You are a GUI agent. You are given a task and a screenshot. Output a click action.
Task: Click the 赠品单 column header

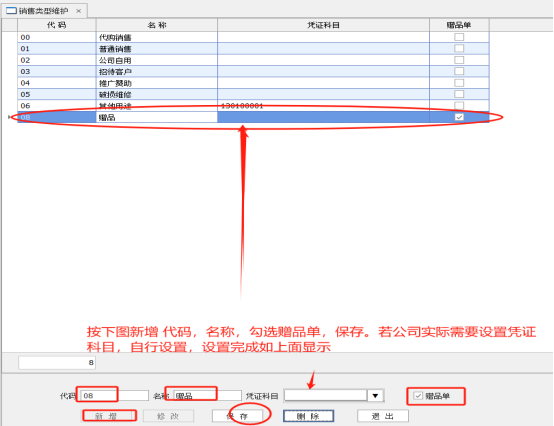coord(459,25)
